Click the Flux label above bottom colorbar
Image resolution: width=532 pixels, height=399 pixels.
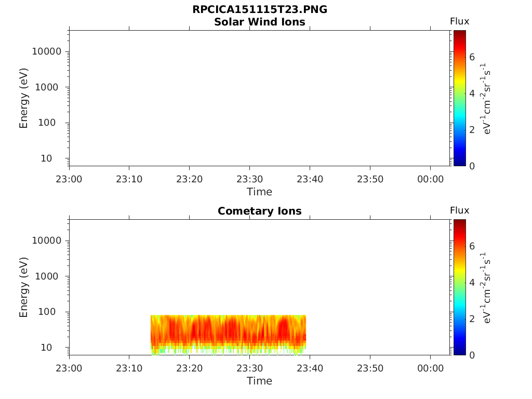459,210
